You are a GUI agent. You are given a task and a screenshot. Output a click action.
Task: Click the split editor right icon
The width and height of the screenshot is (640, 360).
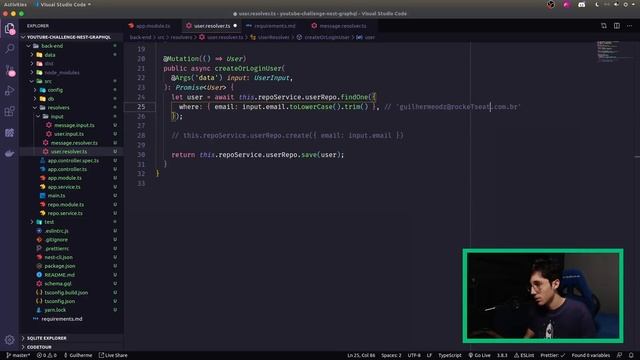click(617, 26)
